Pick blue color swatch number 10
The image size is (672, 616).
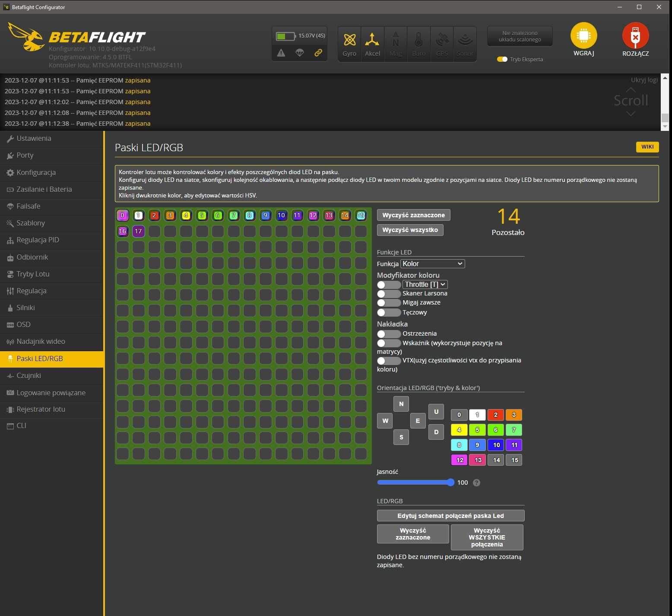pyautogui.click(x=496, y=445)
